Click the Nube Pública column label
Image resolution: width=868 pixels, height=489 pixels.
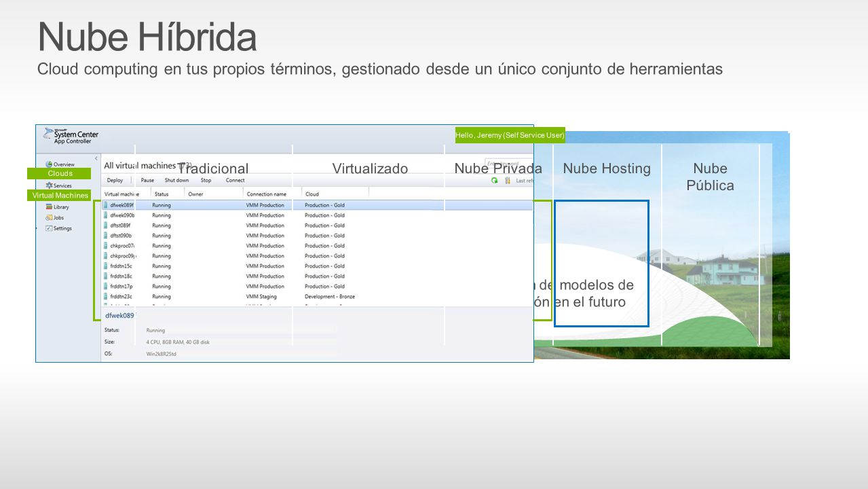[x=710, y=177]
